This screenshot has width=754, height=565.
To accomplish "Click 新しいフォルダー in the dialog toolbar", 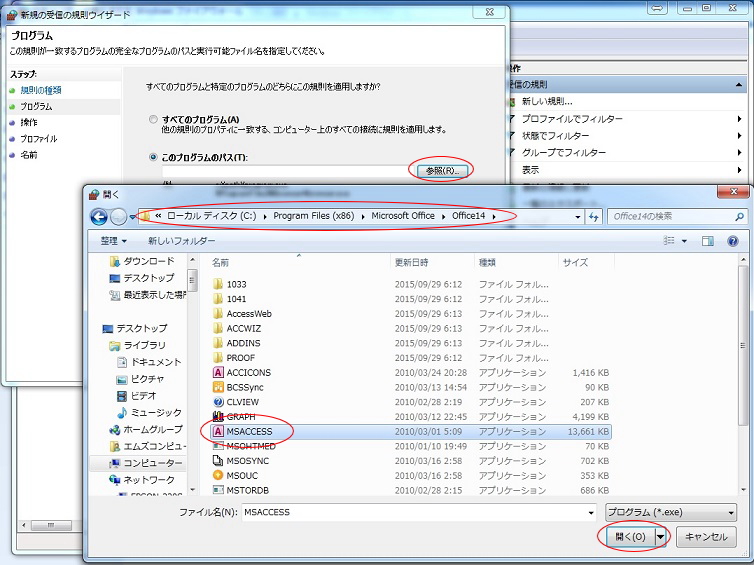I will [x=181, y=241].
